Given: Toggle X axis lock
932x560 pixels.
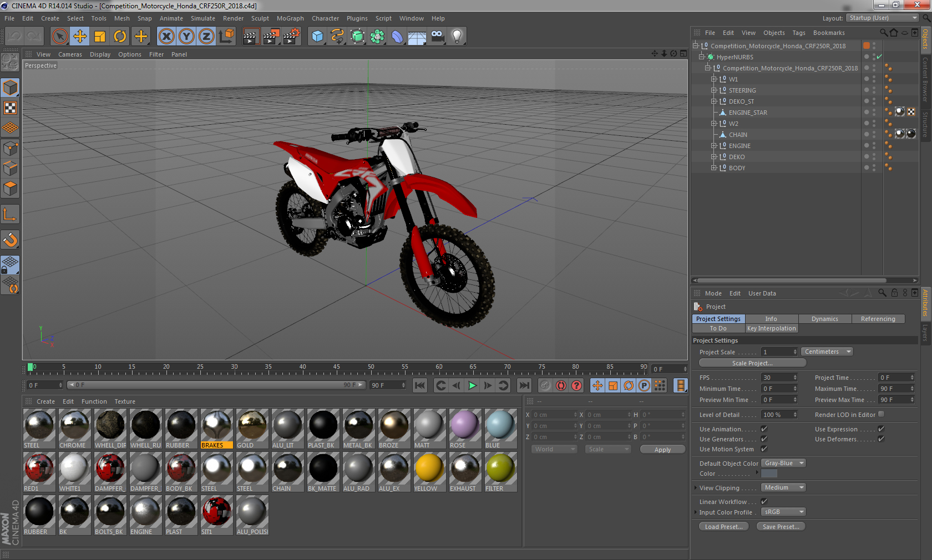Looking at the screenshot, I should click(166, 37).
